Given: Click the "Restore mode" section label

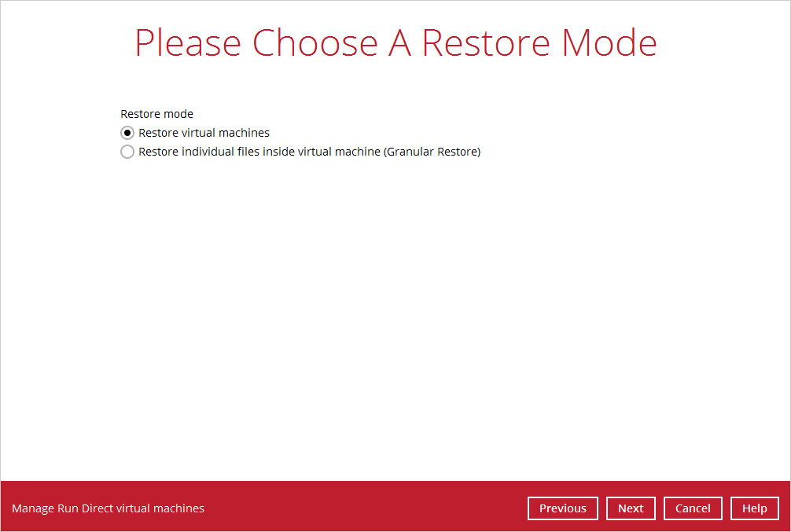Looking at the screenshot, I should (156, 114).
